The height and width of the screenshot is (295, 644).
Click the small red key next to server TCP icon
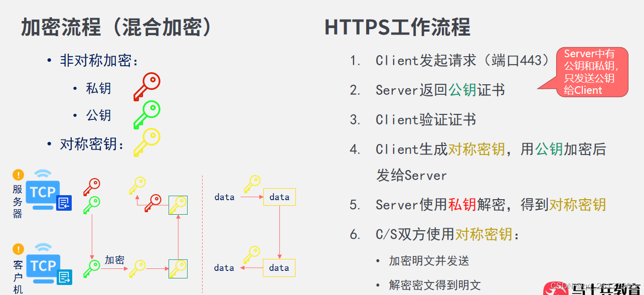tap(91, 187)
